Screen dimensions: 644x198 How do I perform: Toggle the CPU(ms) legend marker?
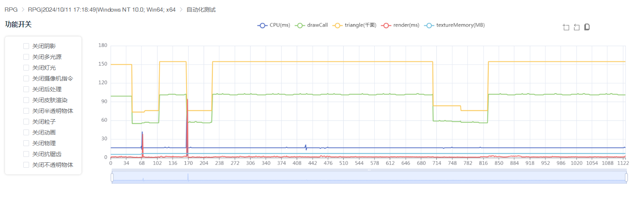pos(262,25)
